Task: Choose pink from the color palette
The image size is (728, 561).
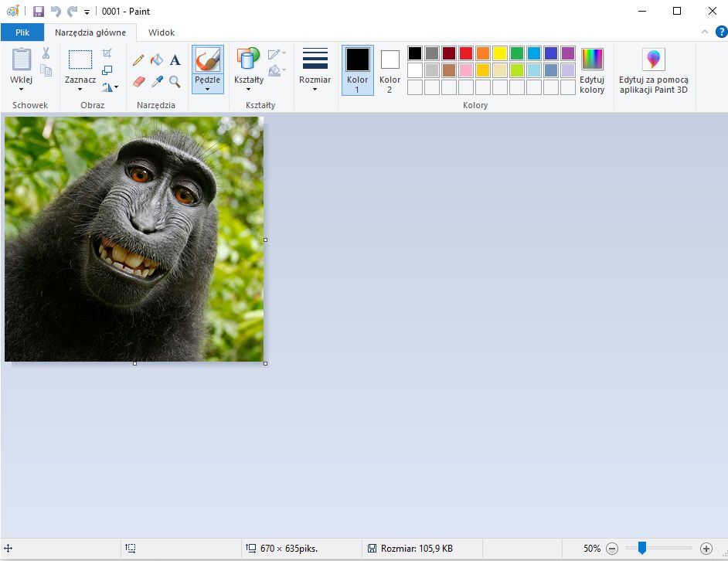Action: click(466, 70)
